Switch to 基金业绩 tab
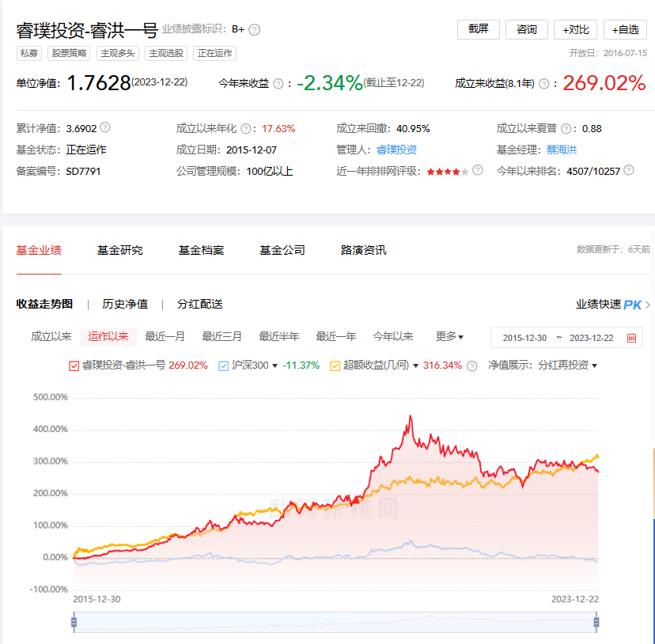The width and height of the screenshot is (655, 644). 39,250
